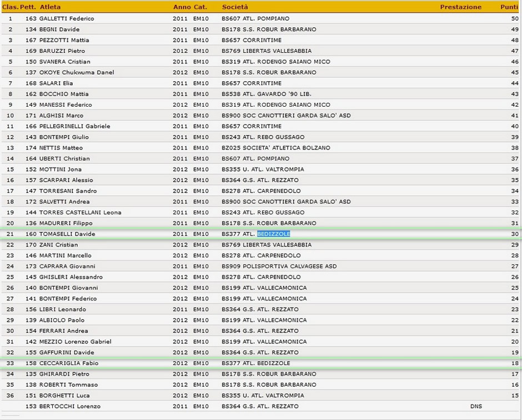
Task: Select ALGHISI Marco entry
Action: [x=61, y=116]
